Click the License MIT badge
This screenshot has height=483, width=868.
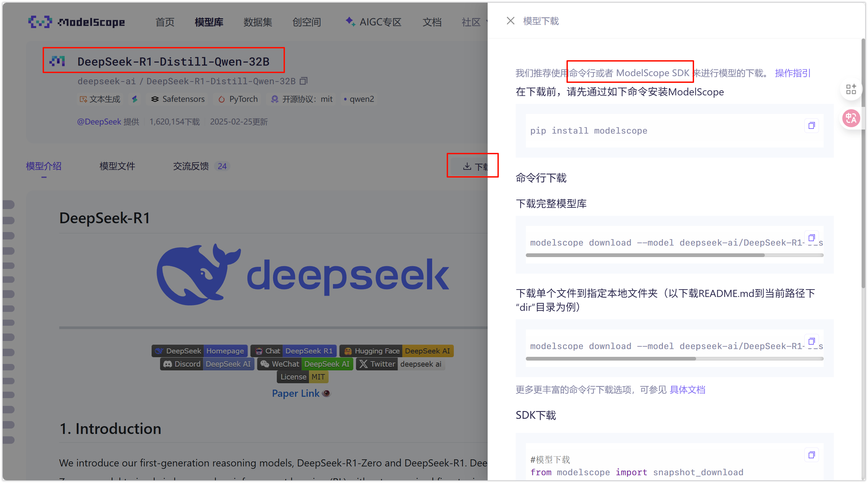[x=303, y=377]
